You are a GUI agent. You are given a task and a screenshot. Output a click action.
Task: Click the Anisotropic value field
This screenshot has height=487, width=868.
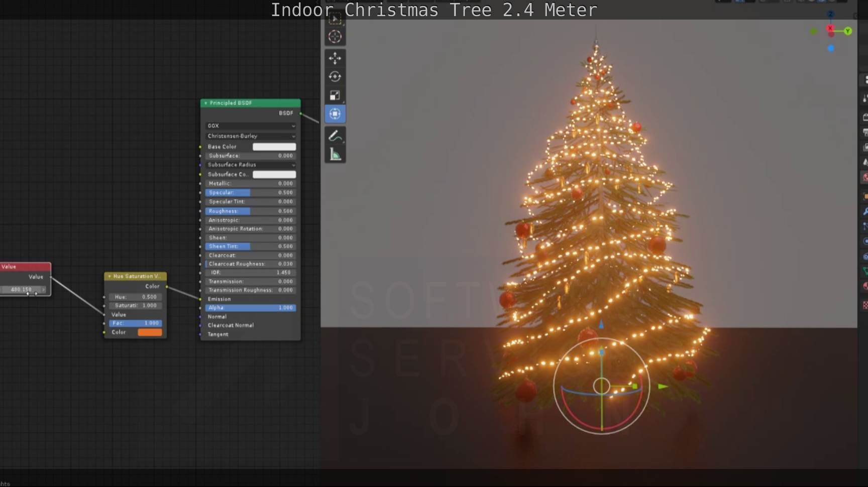251,220
